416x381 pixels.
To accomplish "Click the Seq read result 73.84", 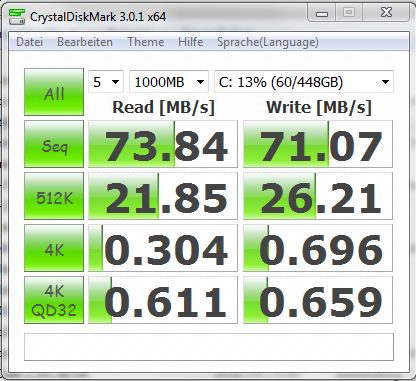I will [x=163, y=144].
